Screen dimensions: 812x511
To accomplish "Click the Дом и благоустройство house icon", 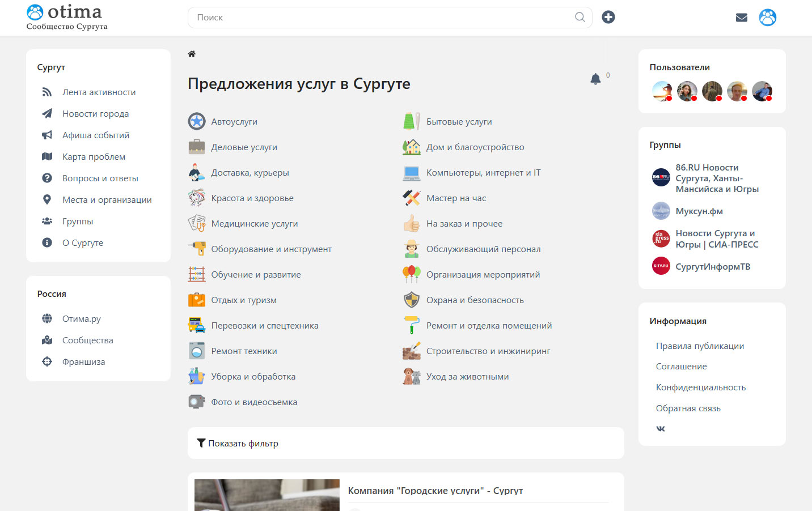I will (412, 147).
